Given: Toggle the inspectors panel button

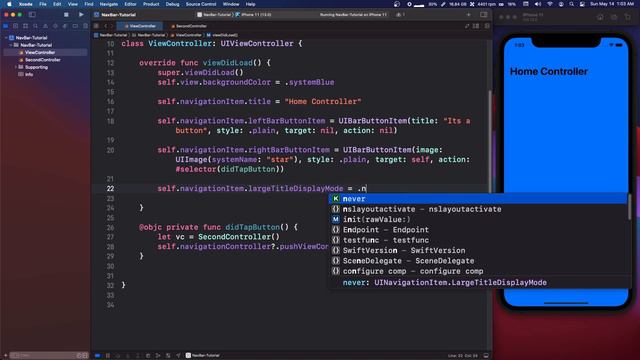Looking at the screenshot, I should point(484,14).
